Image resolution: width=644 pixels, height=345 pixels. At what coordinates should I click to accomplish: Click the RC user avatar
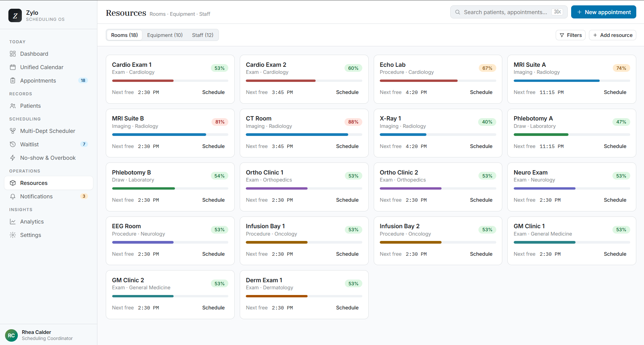pyautogui.click(x=11, y=335)
